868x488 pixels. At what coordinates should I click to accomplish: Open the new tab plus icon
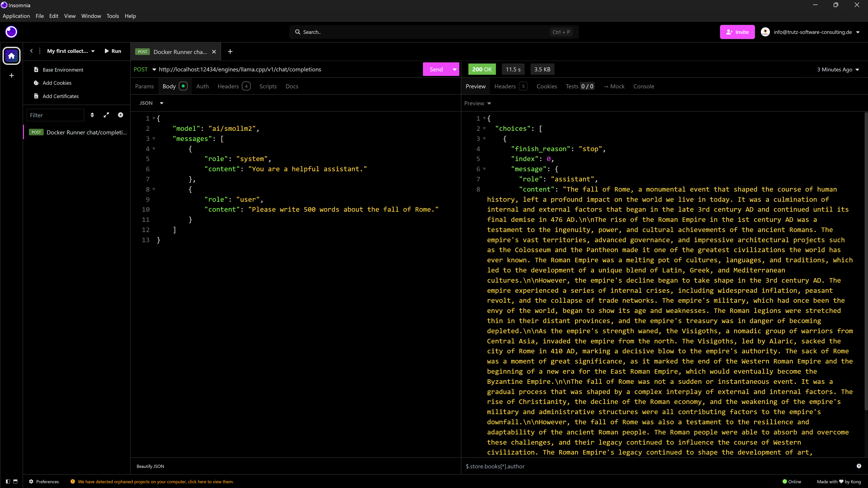[230, 52]
